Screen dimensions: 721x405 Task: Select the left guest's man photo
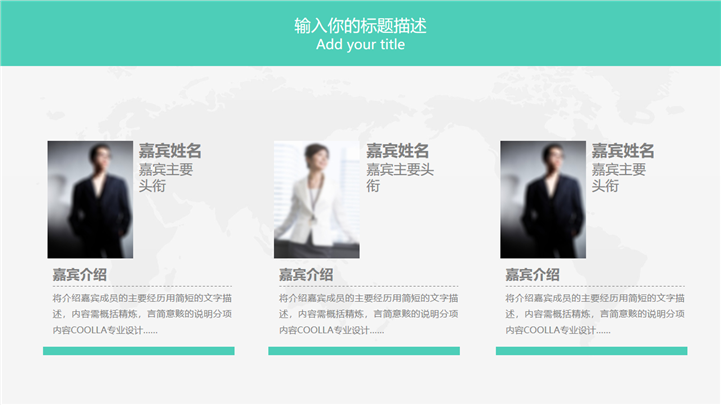(90, 200)
